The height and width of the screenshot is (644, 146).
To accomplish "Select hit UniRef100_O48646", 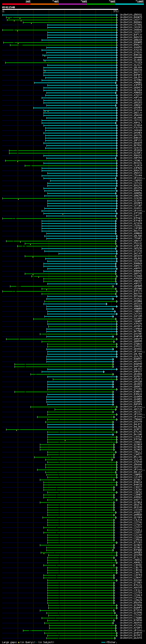I will 131,30.
